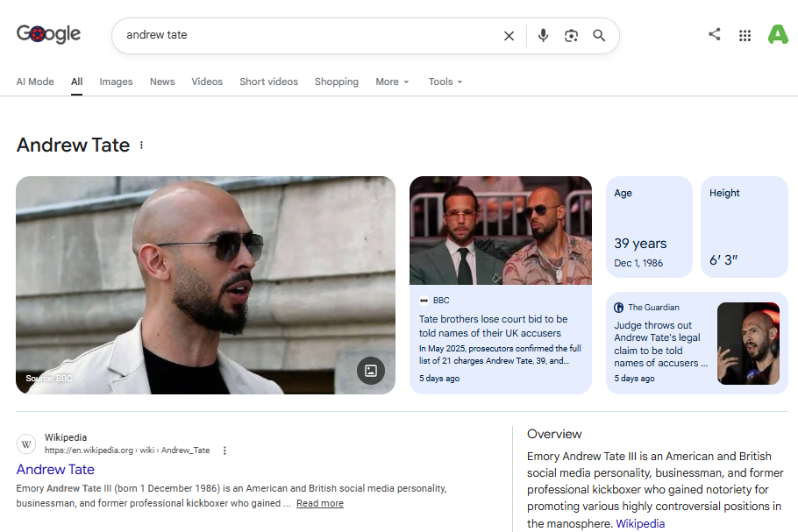This screenshot has height=532, width=798.
Task: Click the 5 days ago text on Guardian card
Action: click(634, 379)
